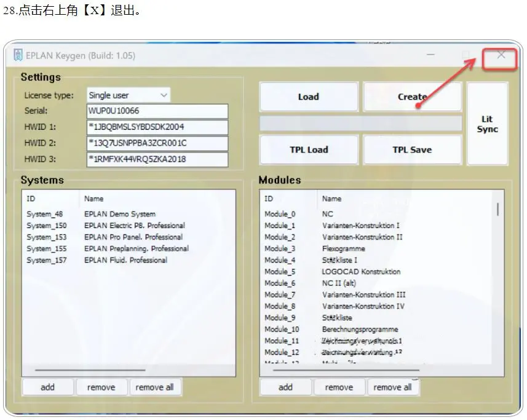Click the Name column header in Modules
This screenshot has width=527, height=420.
pyautogui.click(x=331, y=199)
